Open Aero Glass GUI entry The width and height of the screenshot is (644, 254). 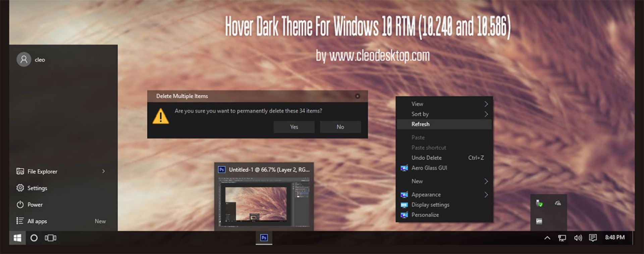pos(444,168)
